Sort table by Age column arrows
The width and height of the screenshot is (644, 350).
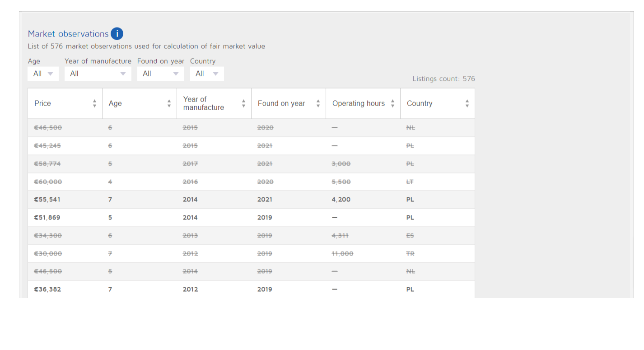pyautogui.click(x=169, y=103)
